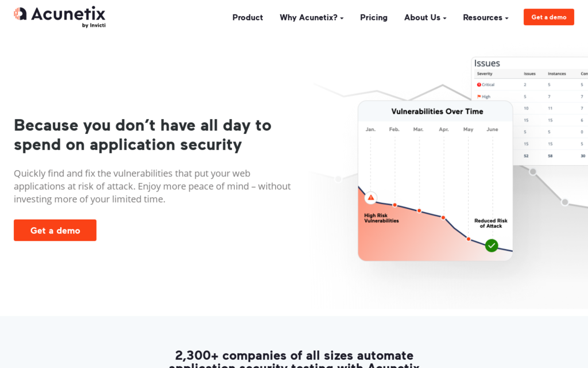Click the Get a demo button in header

click(548, 17)
